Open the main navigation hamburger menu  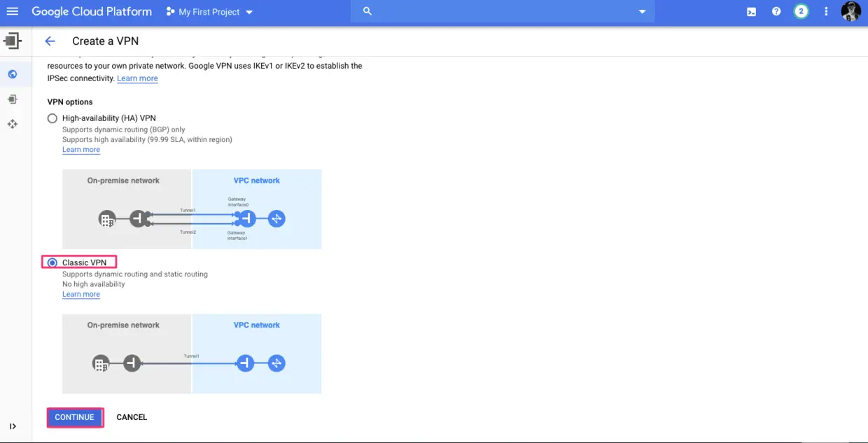(x=13, y=12)
